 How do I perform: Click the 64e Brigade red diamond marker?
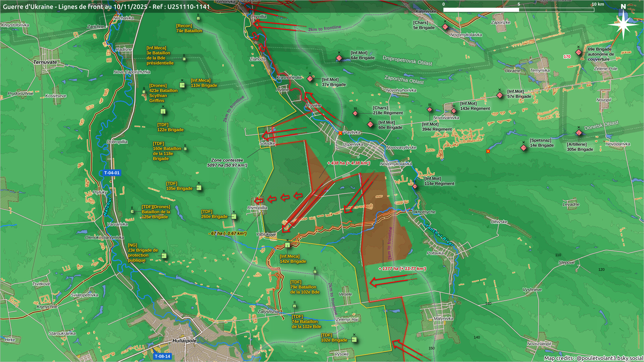[x=339, y=58]
